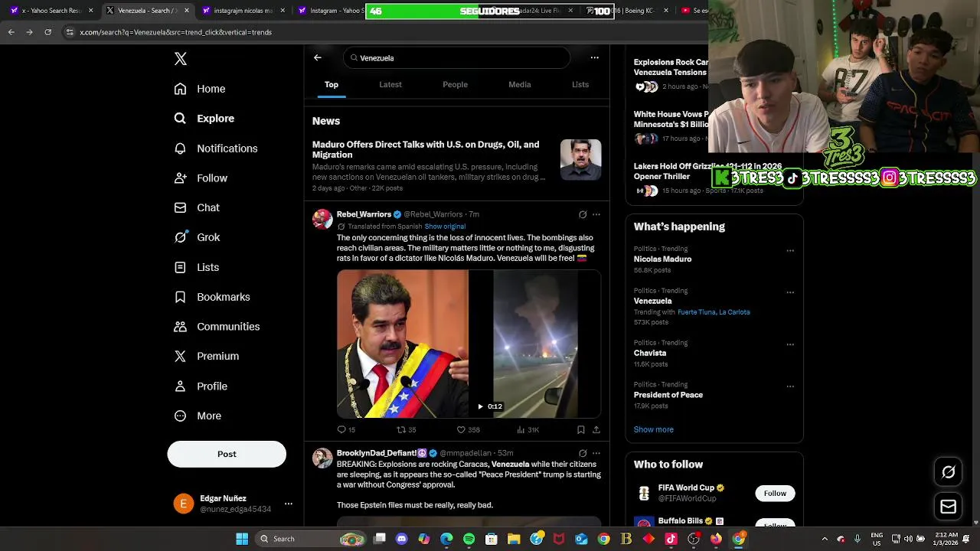The height and width of the screenshot is (551, 980).
Task: Open Communities in the sidebar
Action: [217, 327]
